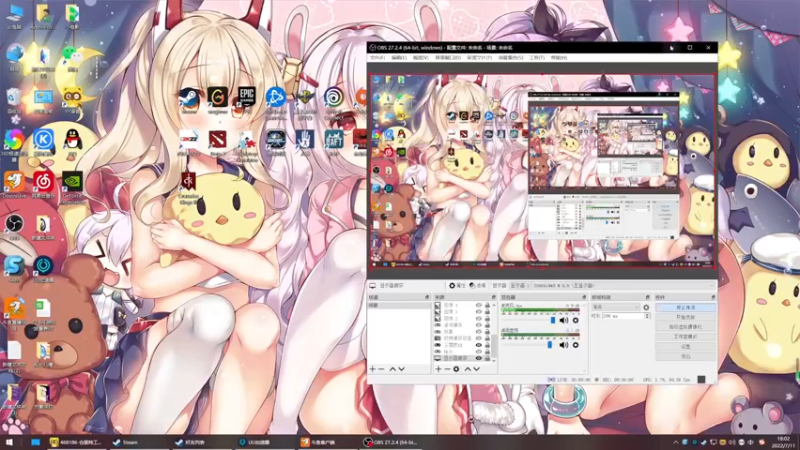
Task: Open the display selection dropdown
Action: tap(612, 286)
